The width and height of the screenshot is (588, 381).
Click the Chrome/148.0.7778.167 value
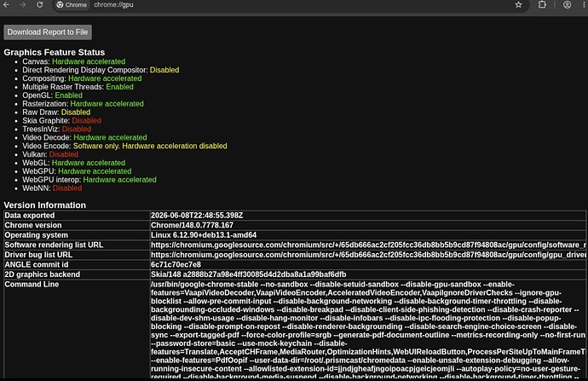click(x=192, y=225)
